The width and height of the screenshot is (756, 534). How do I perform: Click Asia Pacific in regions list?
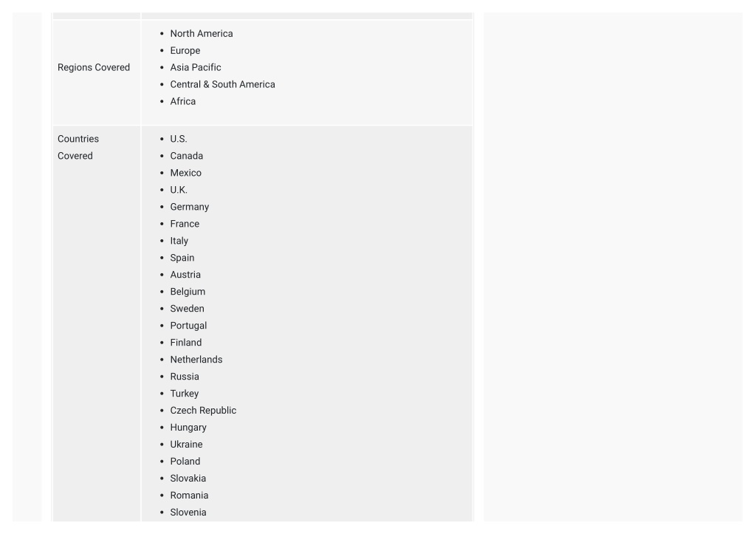pos(195,67)
